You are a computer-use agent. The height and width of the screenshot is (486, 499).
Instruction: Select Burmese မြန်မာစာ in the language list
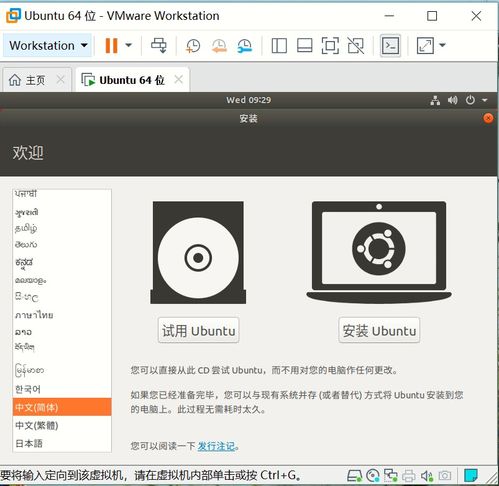pos(62,370)
